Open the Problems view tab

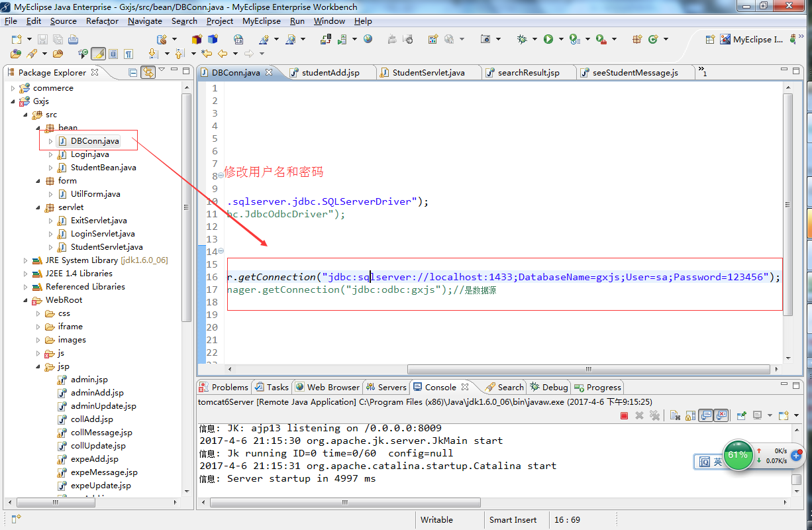[224, 387]
